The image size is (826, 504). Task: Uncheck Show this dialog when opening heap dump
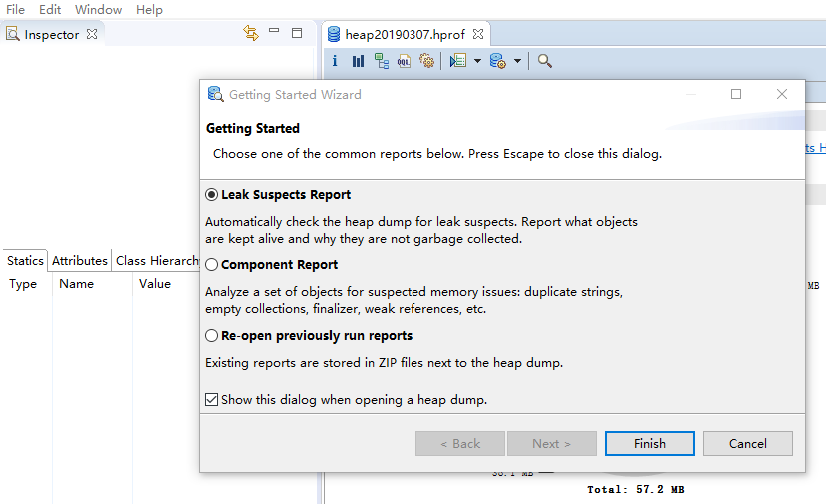coord(211,399)
